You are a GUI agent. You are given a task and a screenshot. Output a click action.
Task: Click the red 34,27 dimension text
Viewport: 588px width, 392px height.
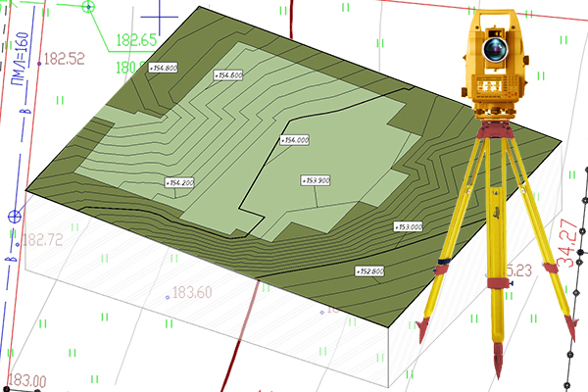[565, 244]
